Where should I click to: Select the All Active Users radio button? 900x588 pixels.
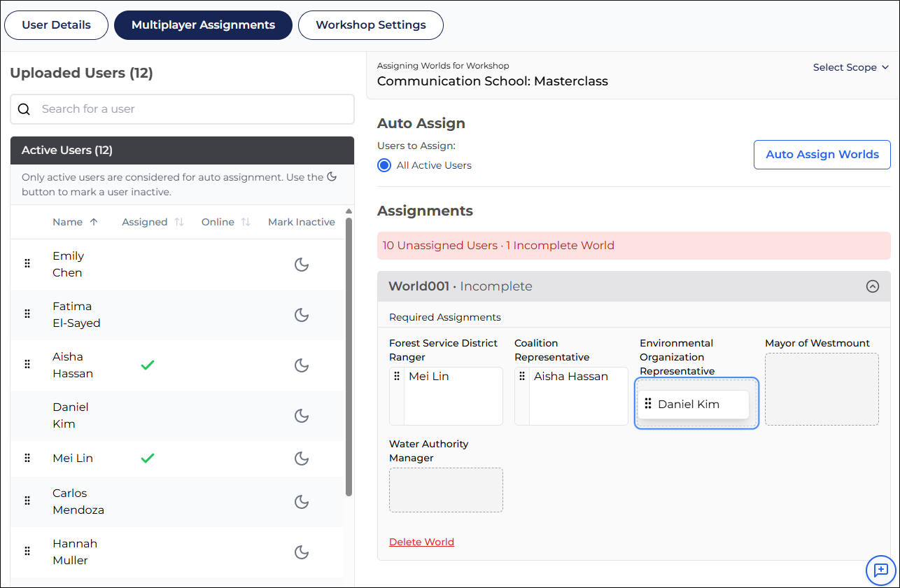click(384, 166)
